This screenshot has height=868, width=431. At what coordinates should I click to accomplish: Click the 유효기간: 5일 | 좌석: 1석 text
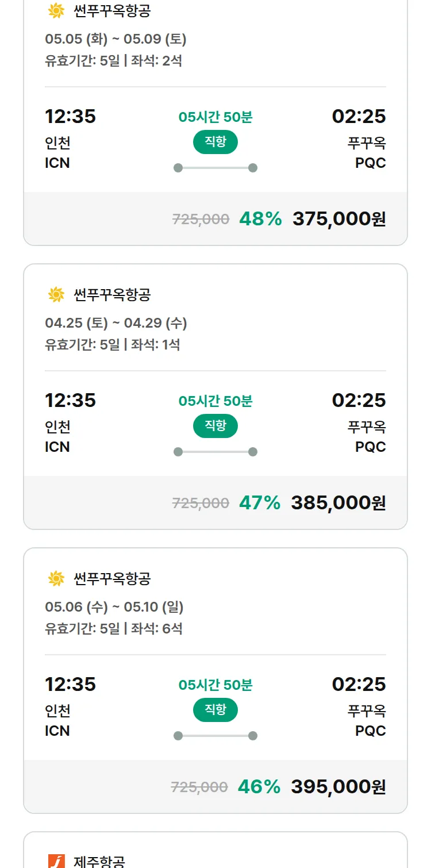click(x=113, y=344)
